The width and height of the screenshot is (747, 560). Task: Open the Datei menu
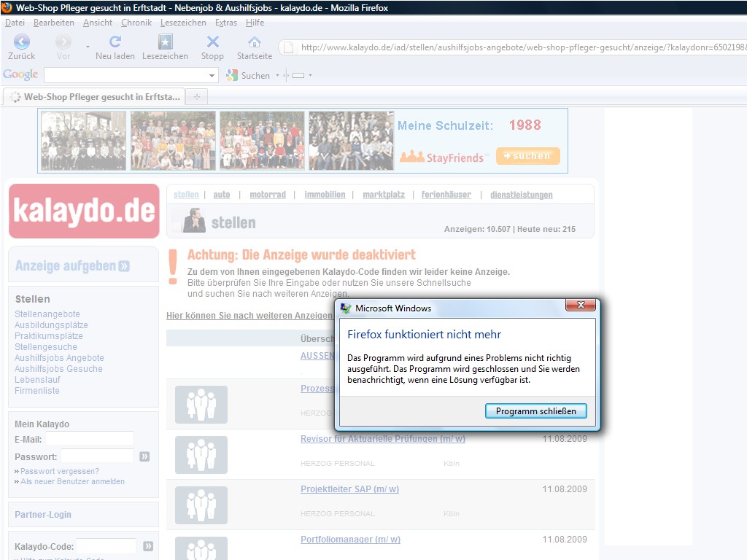click(15, 23)
